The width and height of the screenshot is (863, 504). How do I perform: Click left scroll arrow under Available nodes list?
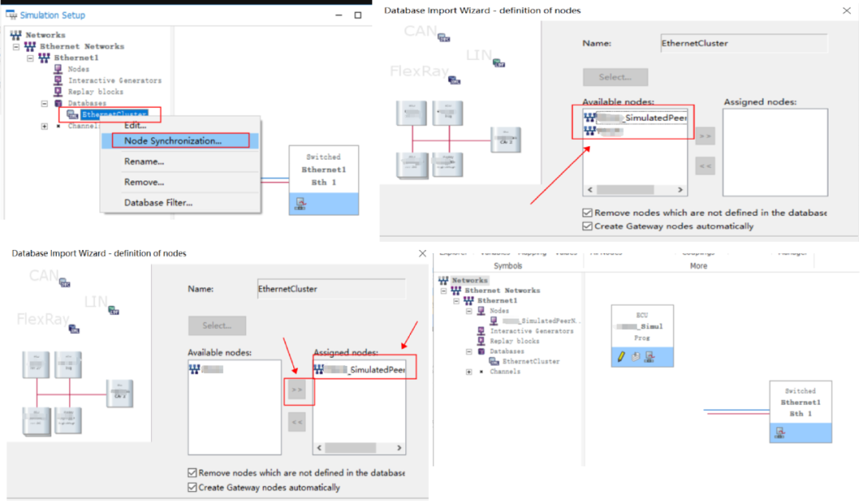pos(590,190)
